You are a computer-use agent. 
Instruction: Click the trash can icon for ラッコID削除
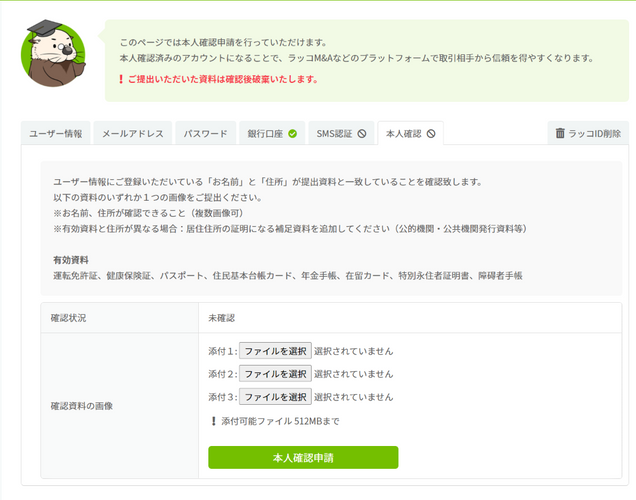coord(560,133)
